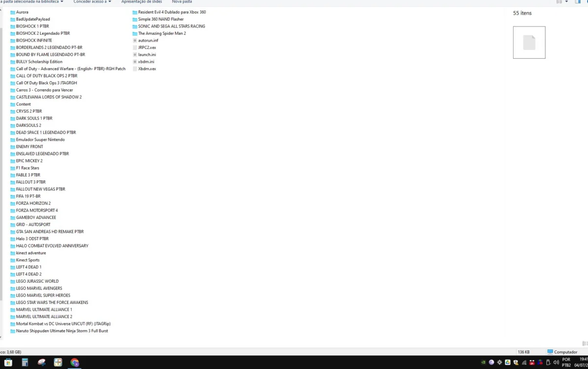Toggle the preview pane button
Viewport: 588px width, 369px height.
coord(578,2)
